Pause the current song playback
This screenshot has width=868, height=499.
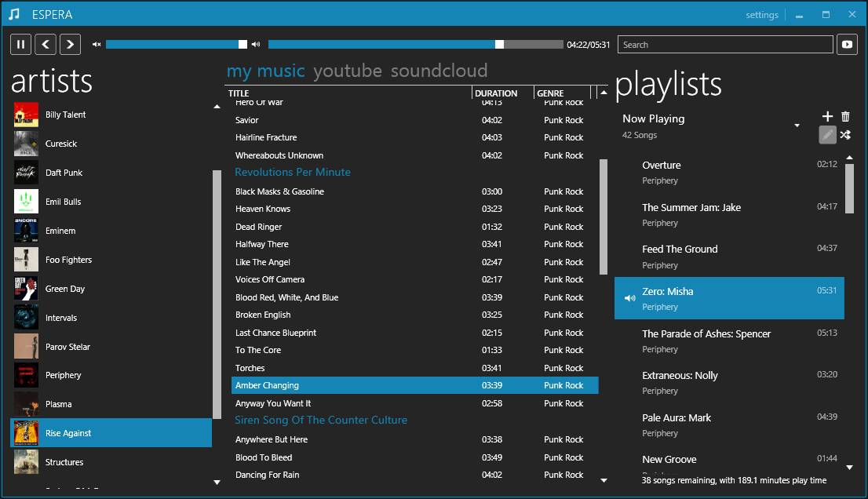click(20, 45)
